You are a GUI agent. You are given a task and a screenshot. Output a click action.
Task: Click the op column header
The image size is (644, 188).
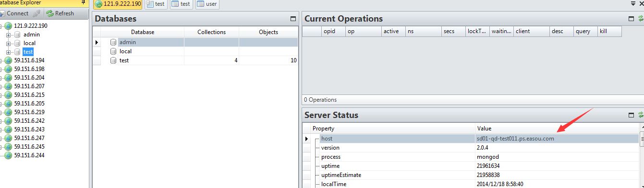(363, 31)
